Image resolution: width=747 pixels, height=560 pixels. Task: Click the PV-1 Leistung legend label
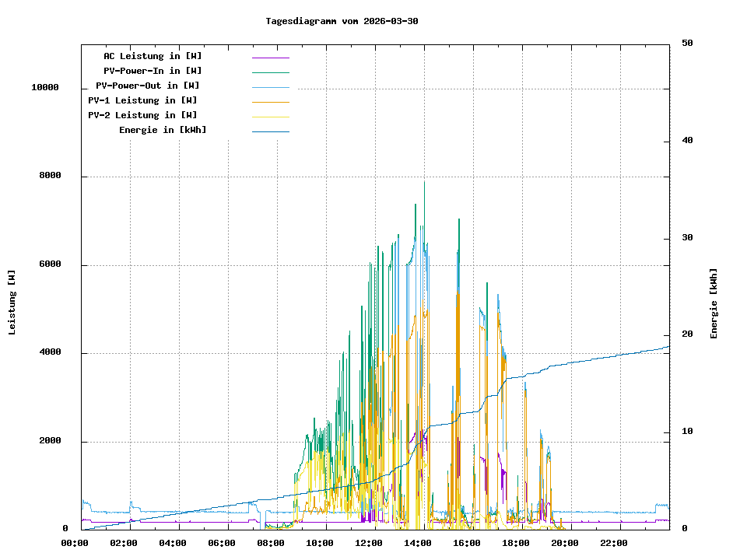[142, 100]
